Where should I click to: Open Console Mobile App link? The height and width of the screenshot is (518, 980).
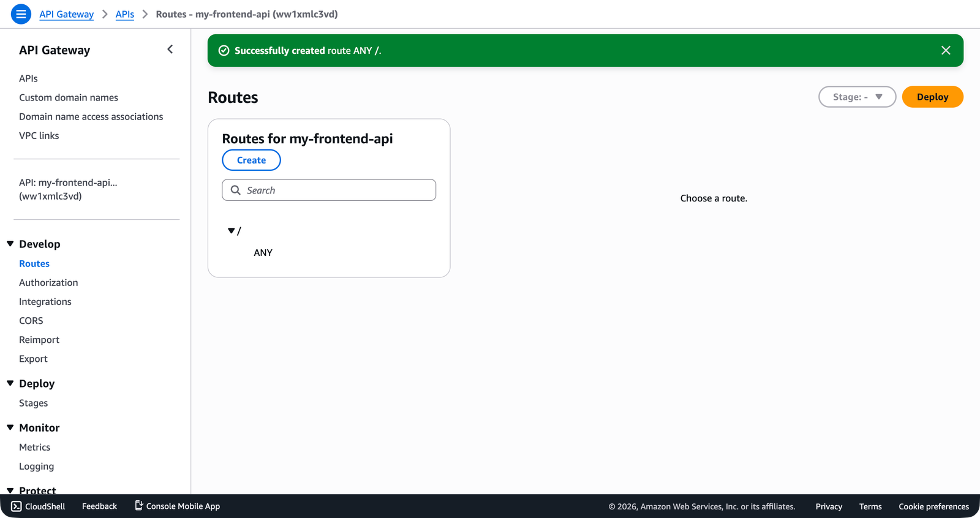[177, 506]
